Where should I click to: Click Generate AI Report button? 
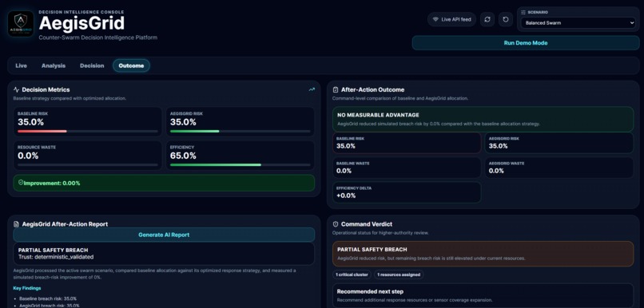[164, 235]
